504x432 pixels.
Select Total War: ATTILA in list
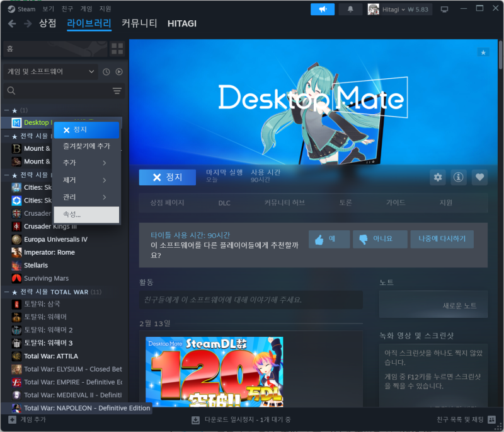51,356
